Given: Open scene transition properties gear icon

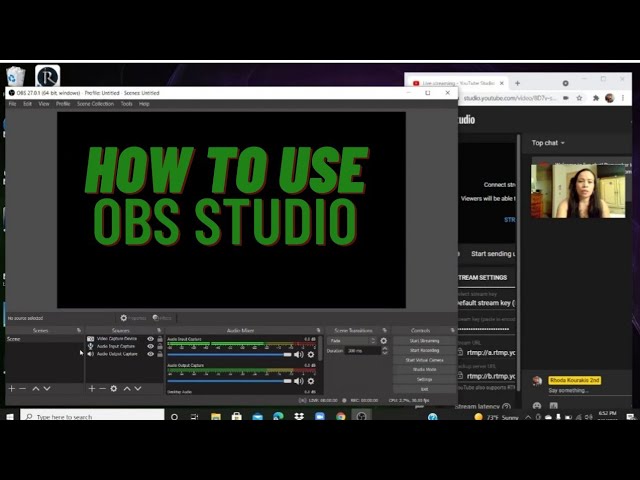Looking at the screenshot, I should pyautogui.click(x=384, y=341).
